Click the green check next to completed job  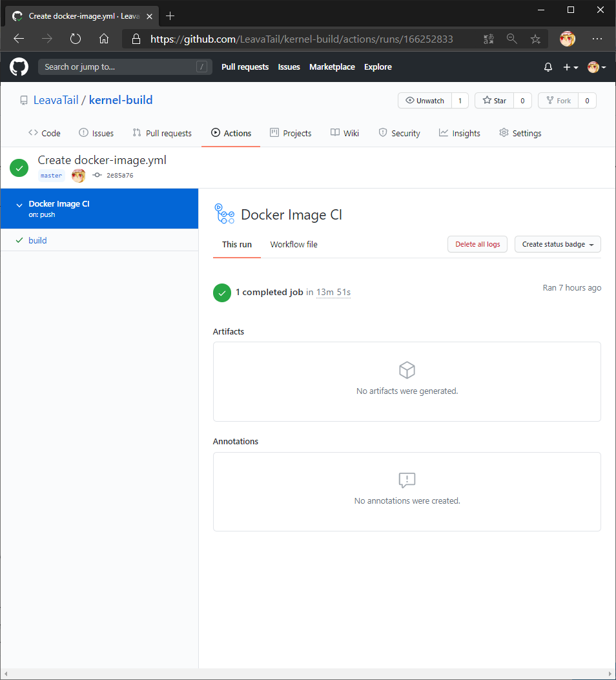[x=222, y=293]
